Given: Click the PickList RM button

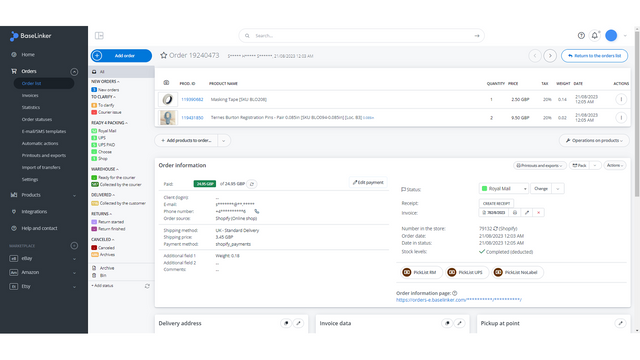Looking at the screenshot, I should coord(421,272).
